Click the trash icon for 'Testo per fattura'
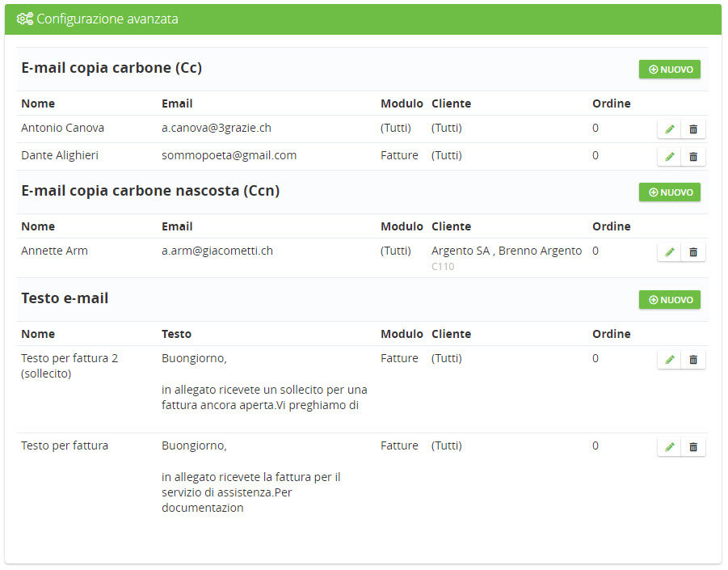Viewport: 728px width, 570px height. coord(692,447)
